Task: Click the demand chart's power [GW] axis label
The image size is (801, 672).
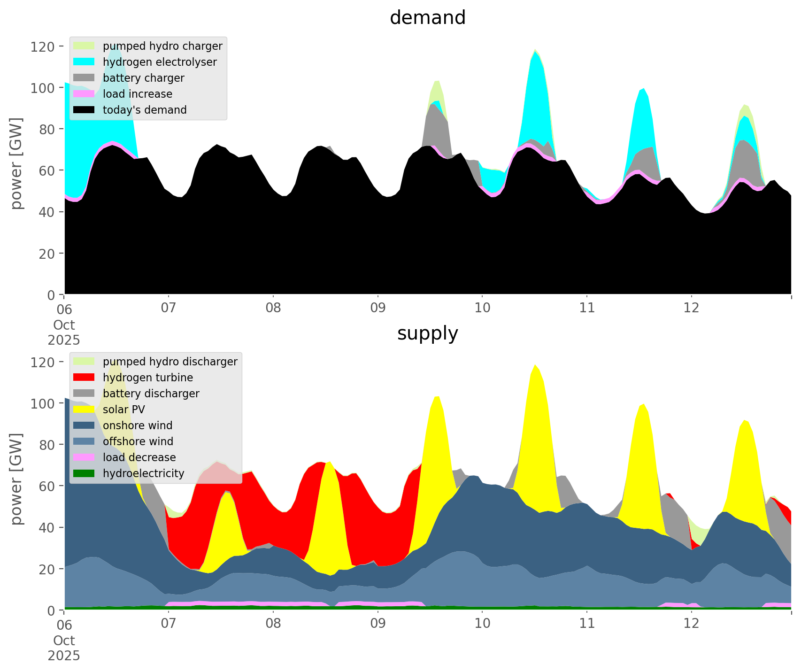Action: pos(16,163)
